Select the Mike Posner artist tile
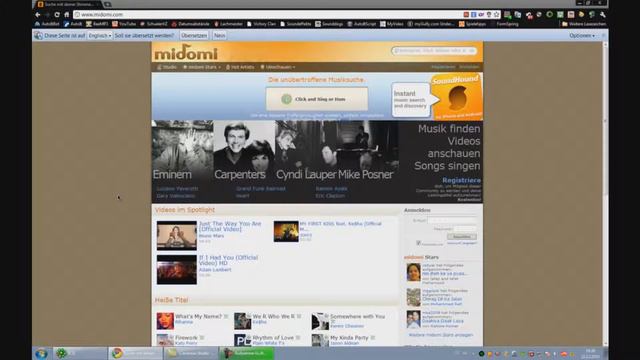The height and width of the screenshot is (360, 640). pyautogui.click(x=367, y=151)
